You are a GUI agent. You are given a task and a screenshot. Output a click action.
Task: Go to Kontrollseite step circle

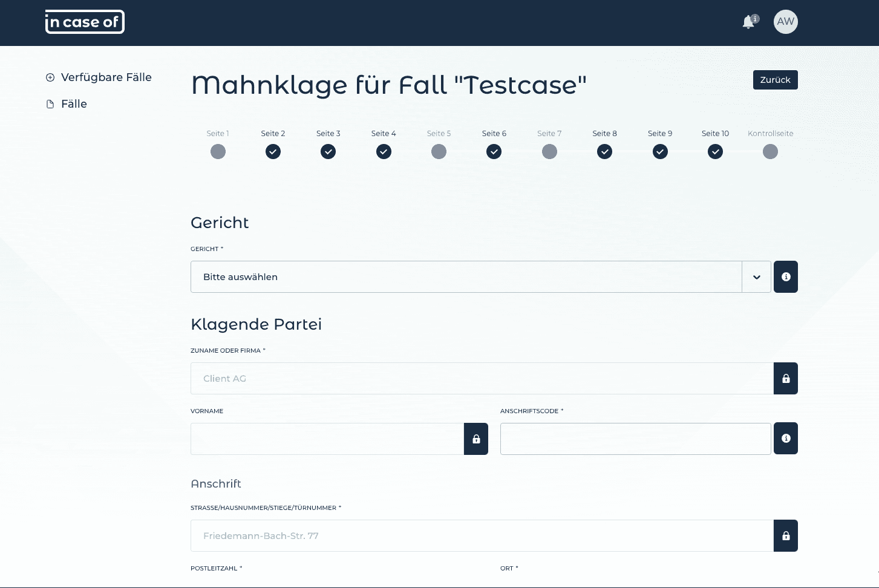tap(770, 152)
